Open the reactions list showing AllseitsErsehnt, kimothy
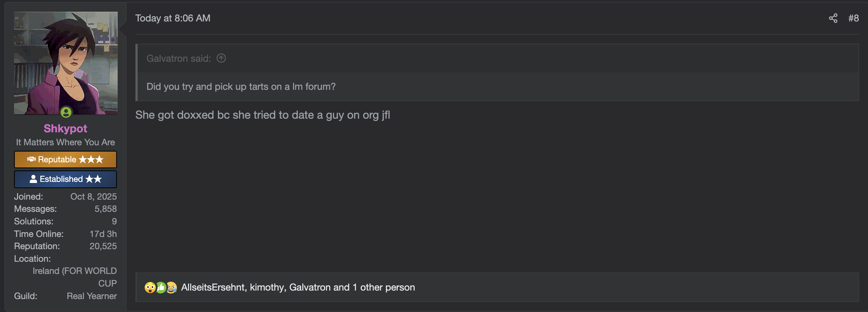This screenshot has width=868, height=312. [298, 287]
